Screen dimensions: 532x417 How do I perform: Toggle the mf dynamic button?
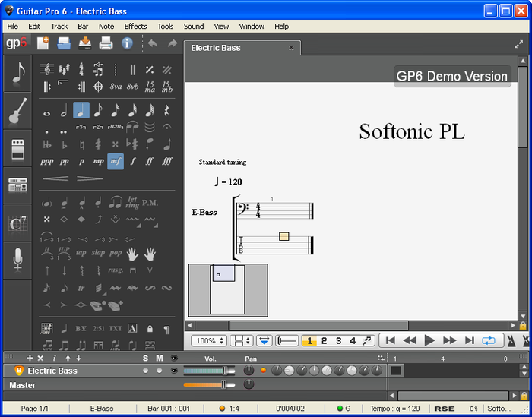pos(116,161)
